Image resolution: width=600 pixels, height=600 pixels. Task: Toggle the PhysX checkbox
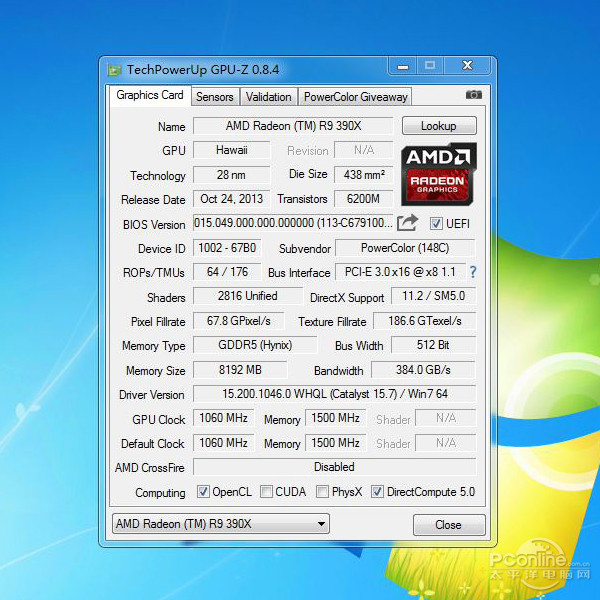[322, 492]
